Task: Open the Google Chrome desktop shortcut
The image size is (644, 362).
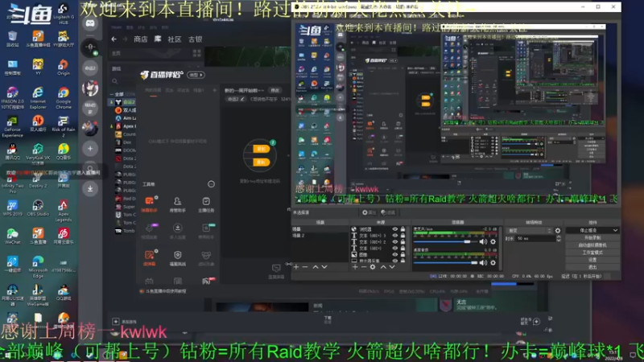Action: [64, 97]
